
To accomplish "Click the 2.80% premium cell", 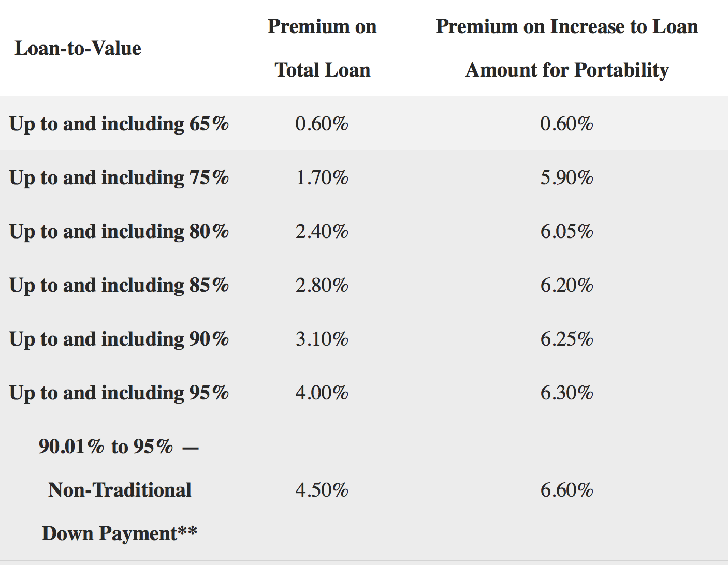I will [322, 286].
